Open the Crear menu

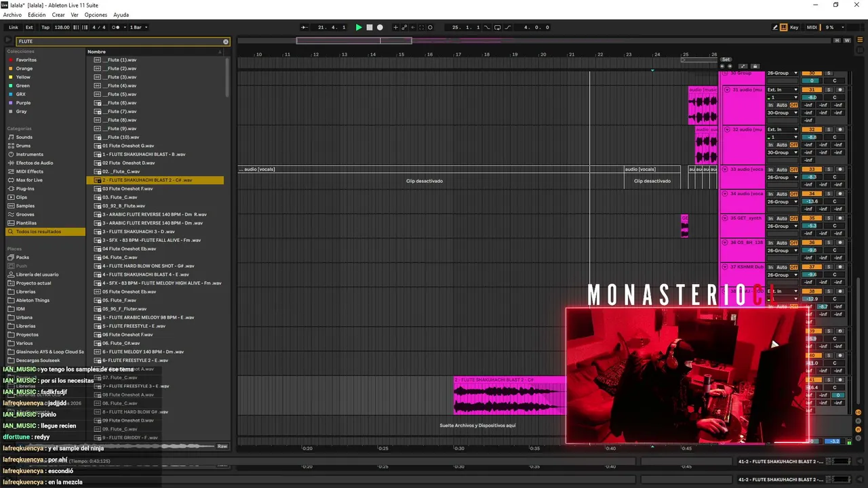point(58,15)
